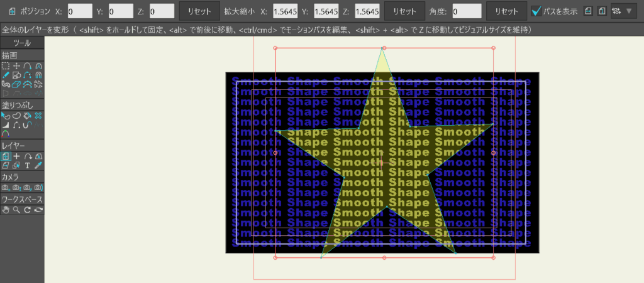This screenshot has height=283, width=644.
Task: Select the Transform Points cross-arrow tool
Action: pyautogui.click(x=16, y=66)
